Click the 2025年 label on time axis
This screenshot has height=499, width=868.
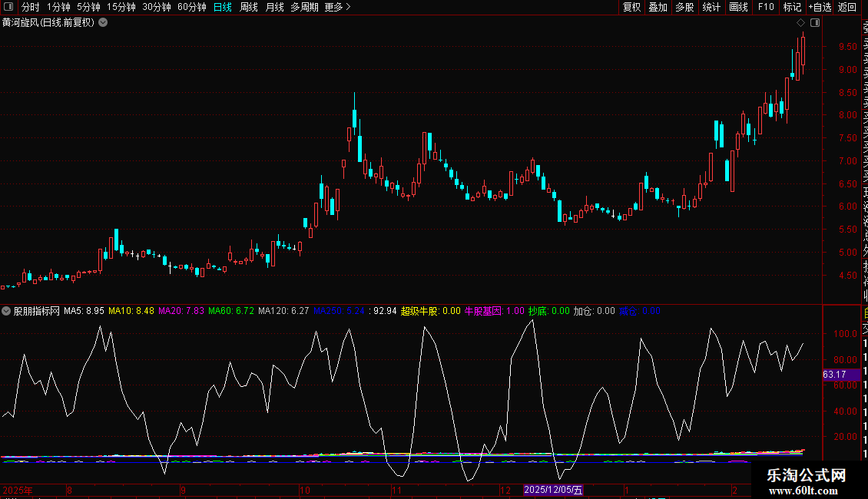point(18,490)
